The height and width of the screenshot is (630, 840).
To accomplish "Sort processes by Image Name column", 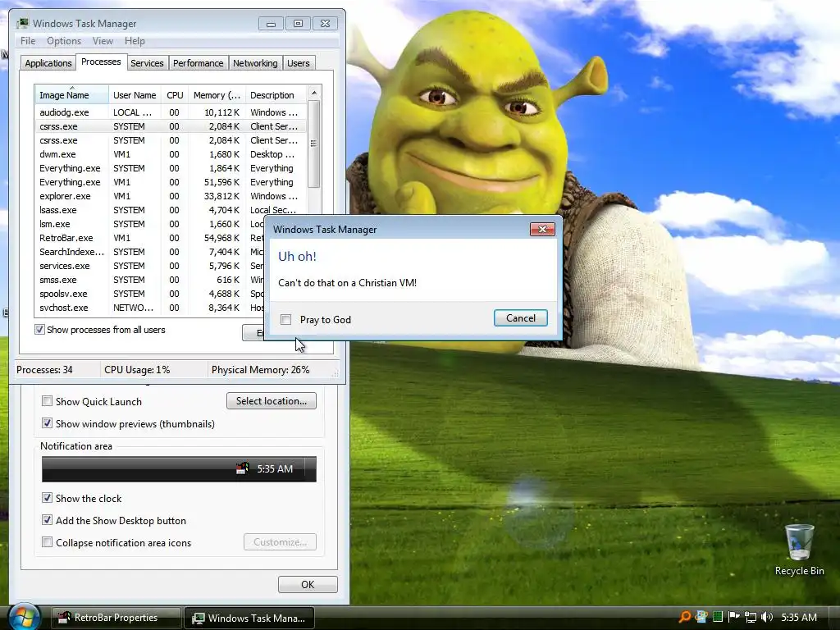I will (x=71, y=95).
